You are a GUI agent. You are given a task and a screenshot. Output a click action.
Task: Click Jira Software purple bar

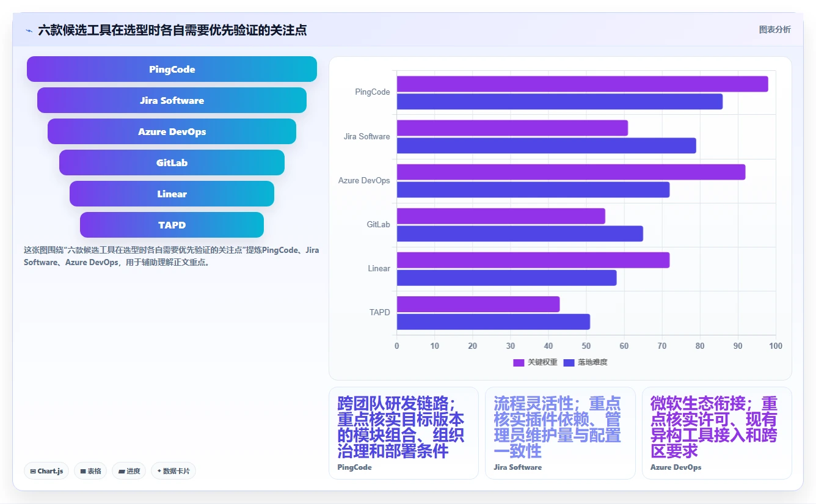click(x=512, y=128)
